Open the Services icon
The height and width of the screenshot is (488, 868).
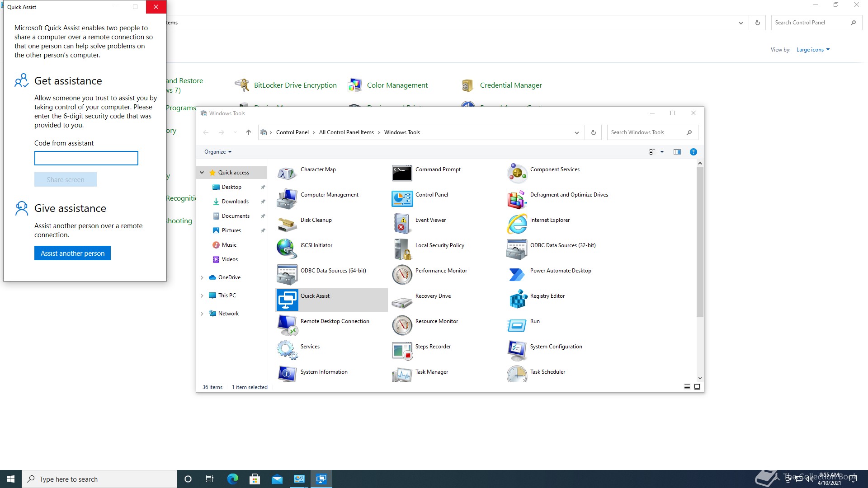point(287,350)
